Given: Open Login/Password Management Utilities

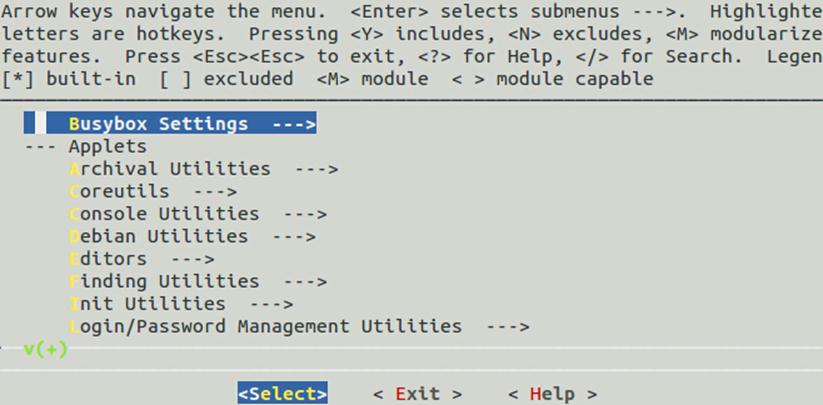Looking at the screenshot, I should [x=265, y=326].
